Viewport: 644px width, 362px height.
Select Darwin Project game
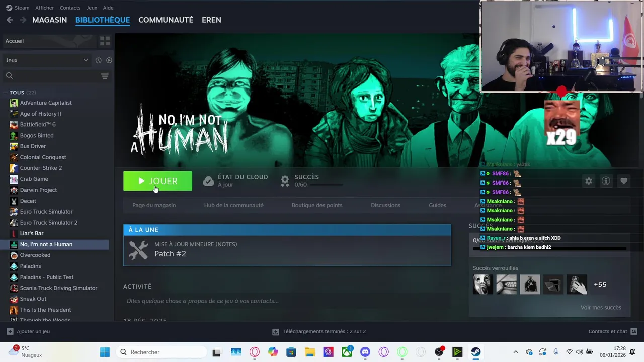click(x=38, y=190)
